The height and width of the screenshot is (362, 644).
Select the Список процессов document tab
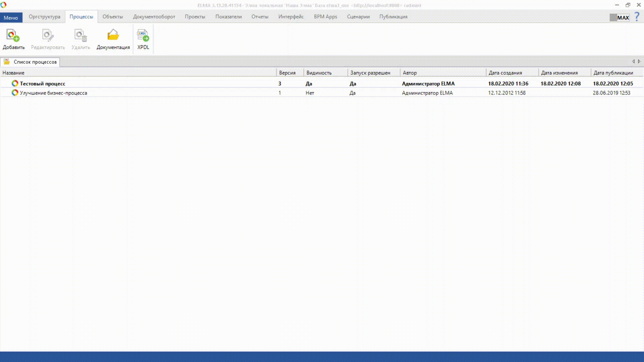(x=35, y=62)
